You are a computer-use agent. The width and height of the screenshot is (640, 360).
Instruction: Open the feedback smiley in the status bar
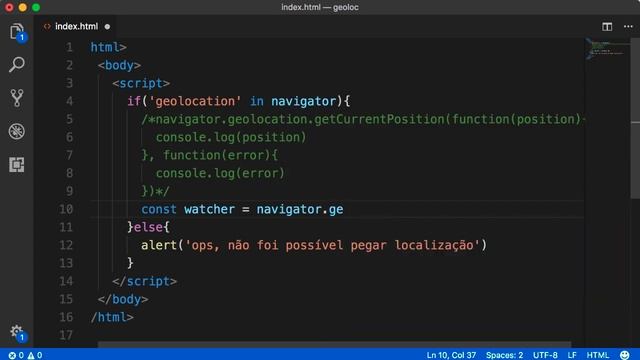pos(624,355)
